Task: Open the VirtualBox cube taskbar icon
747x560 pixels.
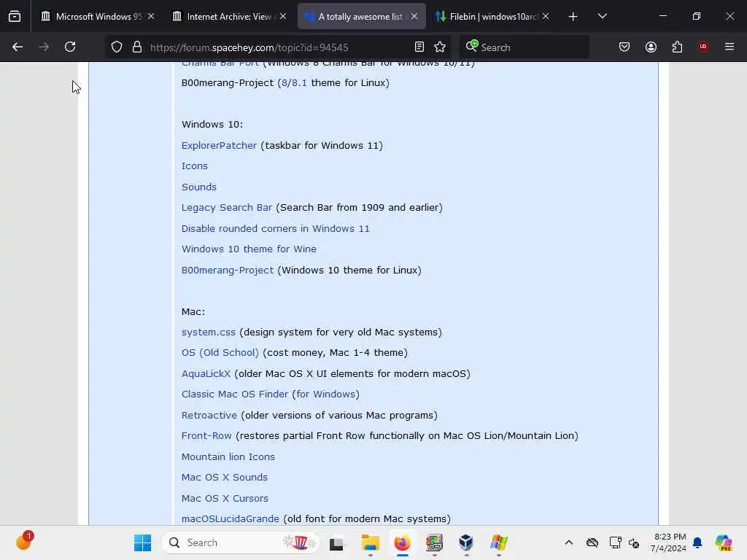Action: point(466,542)
